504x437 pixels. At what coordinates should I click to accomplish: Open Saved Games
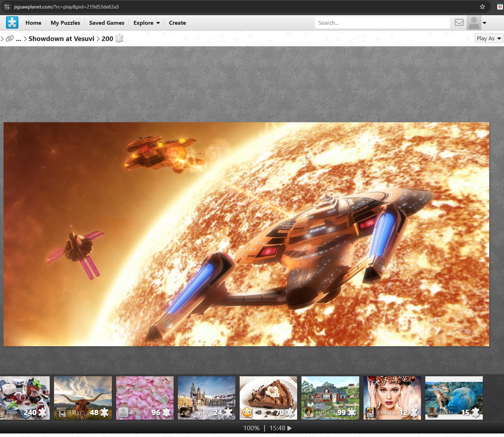click(x=107, y=23)
